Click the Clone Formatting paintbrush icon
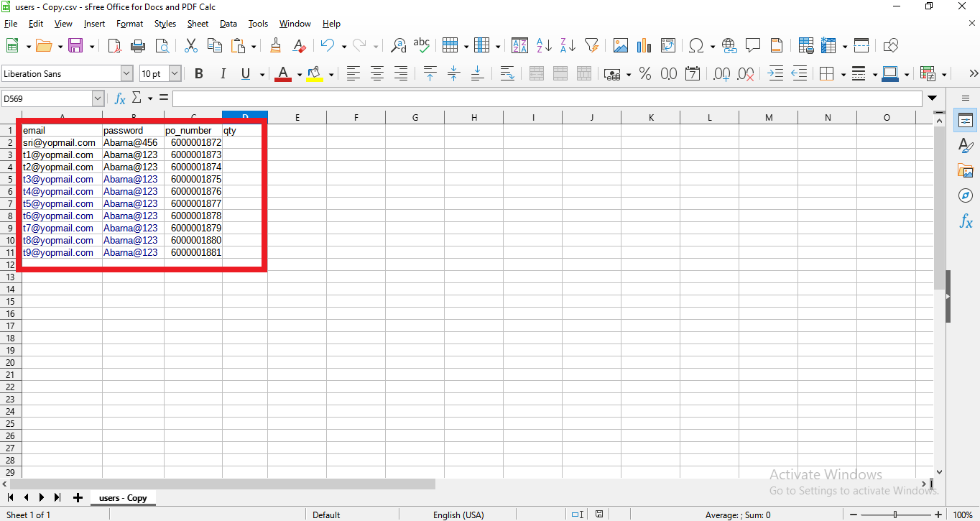Screen dimensions: 980x521 (275, 46)
